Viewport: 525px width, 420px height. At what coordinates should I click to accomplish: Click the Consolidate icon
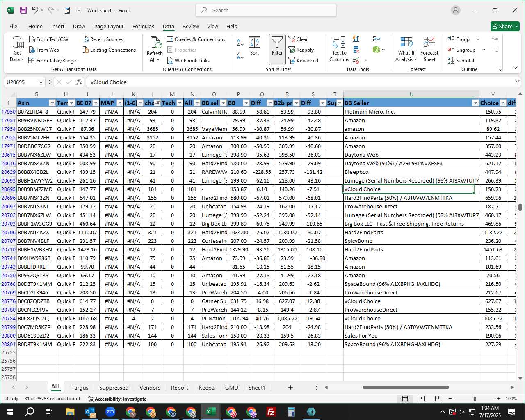(x=377, y=39)
